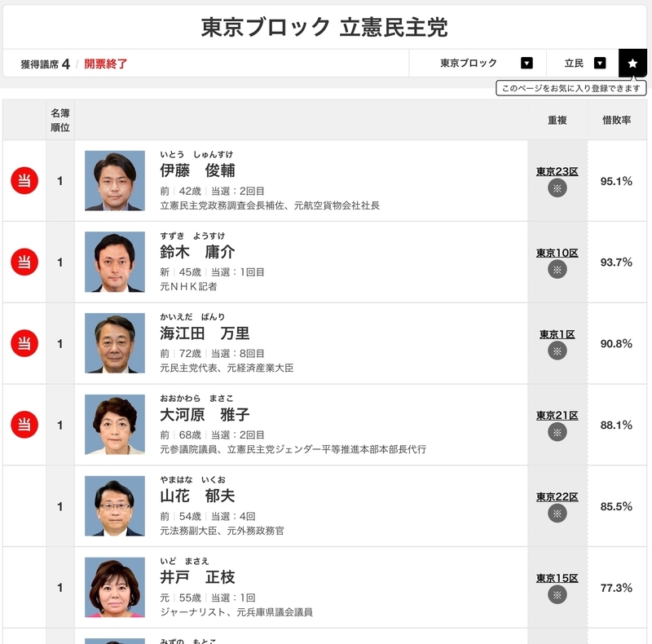Click the ※ icon under 東京22区
Viewport: 652px width, 644px height.
[557, 514]
